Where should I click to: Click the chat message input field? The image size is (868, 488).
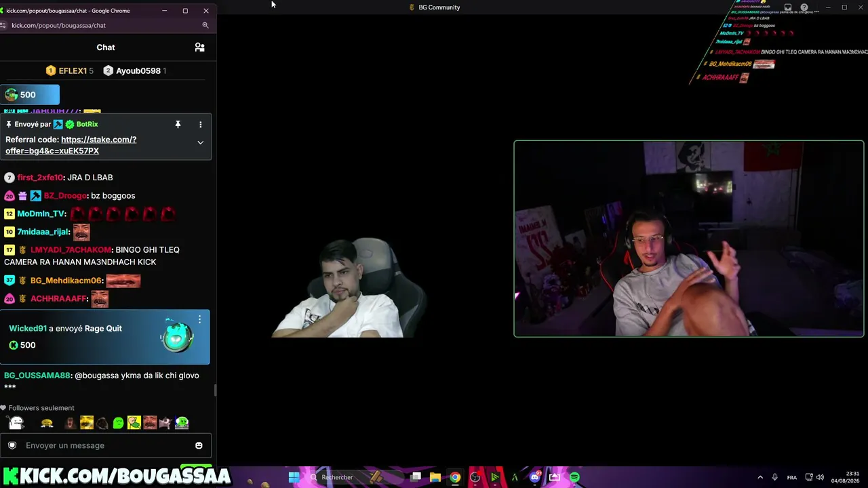[106, 446]
